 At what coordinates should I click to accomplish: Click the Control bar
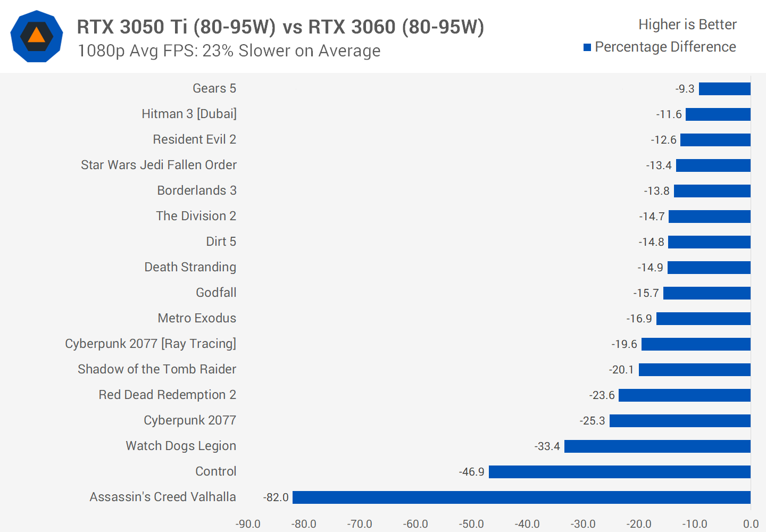[x=620, y=472]
